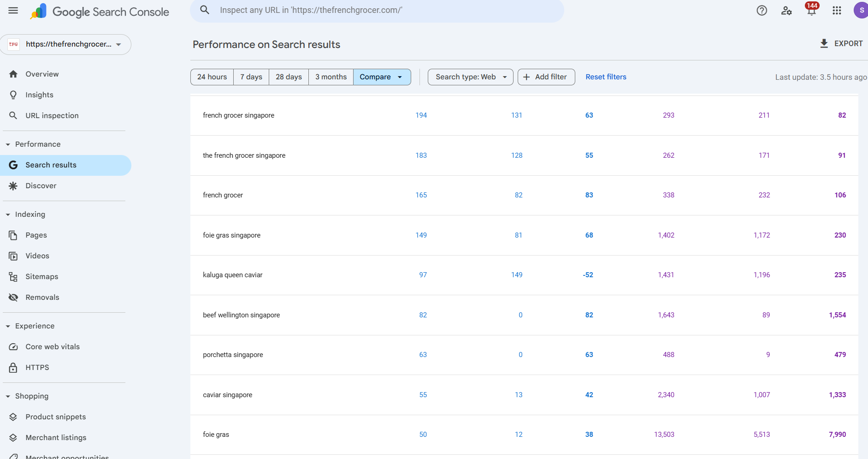The image size is (868, 459).
Task: Open the main hamburger menu
Action: point(13,11)
